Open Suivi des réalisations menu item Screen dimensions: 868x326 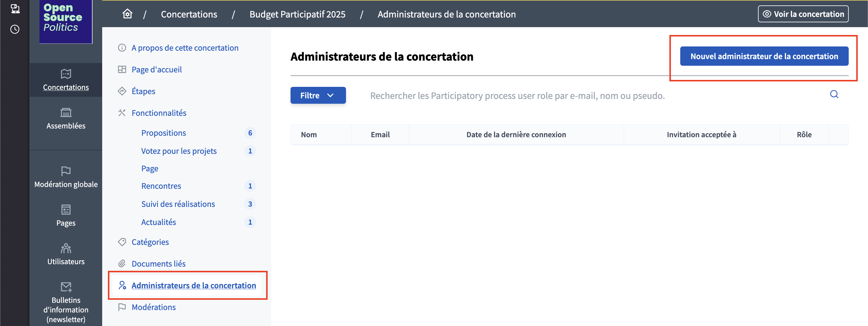coord(178,204)
